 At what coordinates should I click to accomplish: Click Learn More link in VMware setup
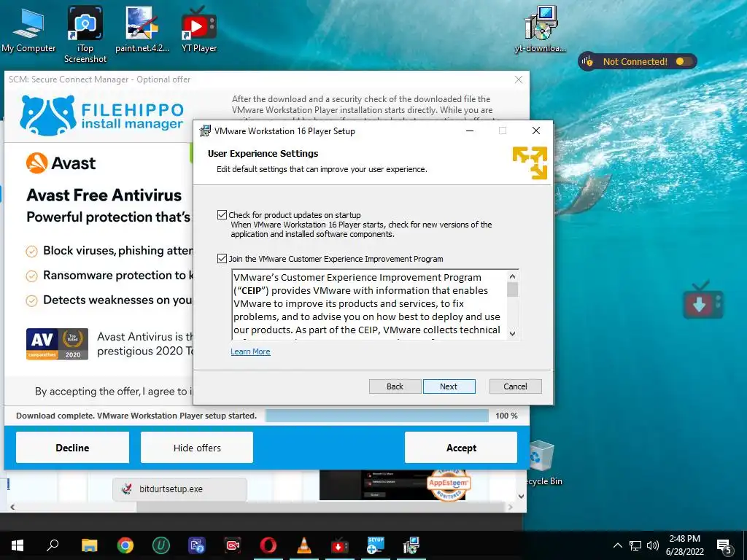[250, 351]
